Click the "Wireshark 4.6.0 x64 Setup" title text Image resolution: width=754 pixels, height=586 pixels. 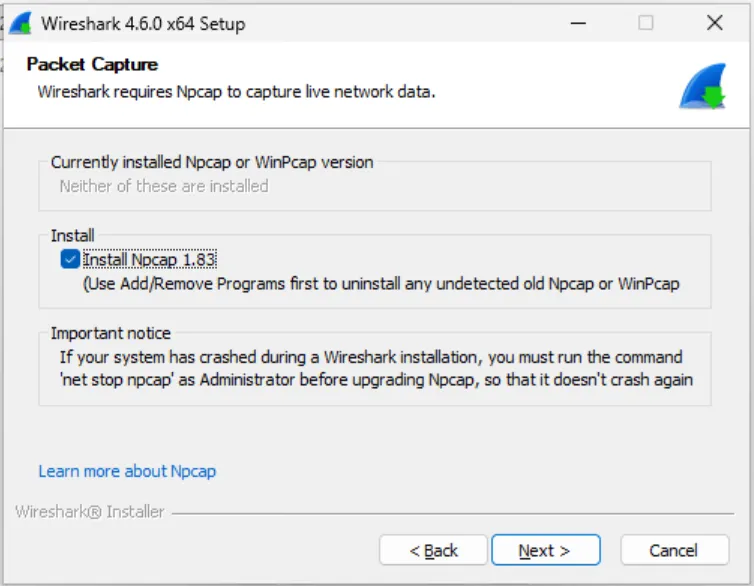tap(143, 24)
